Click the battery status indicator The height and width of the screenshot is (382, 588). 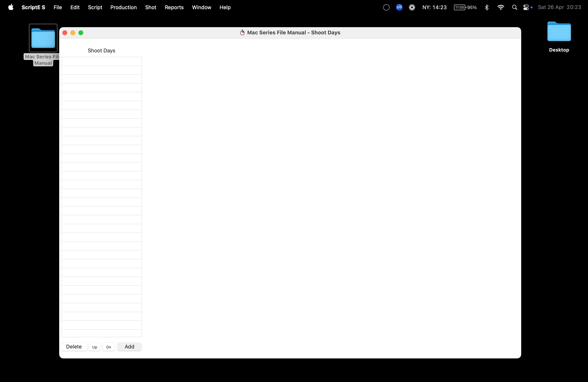point(465,7)
